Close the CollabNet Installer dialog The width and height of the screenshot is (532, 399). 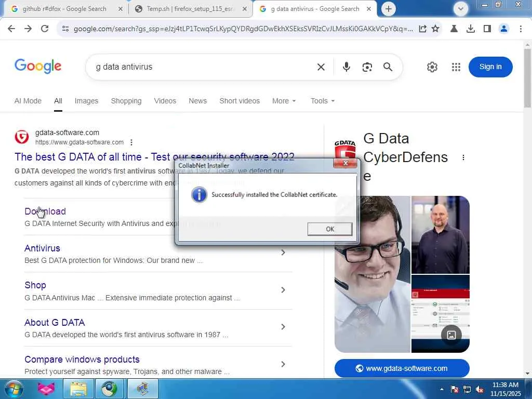pos(345,163)
